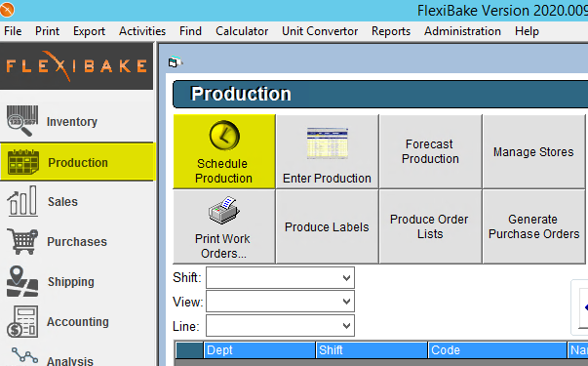Open the Unit Convertor menu
588x366 pixels.
(x=320, y=31)
